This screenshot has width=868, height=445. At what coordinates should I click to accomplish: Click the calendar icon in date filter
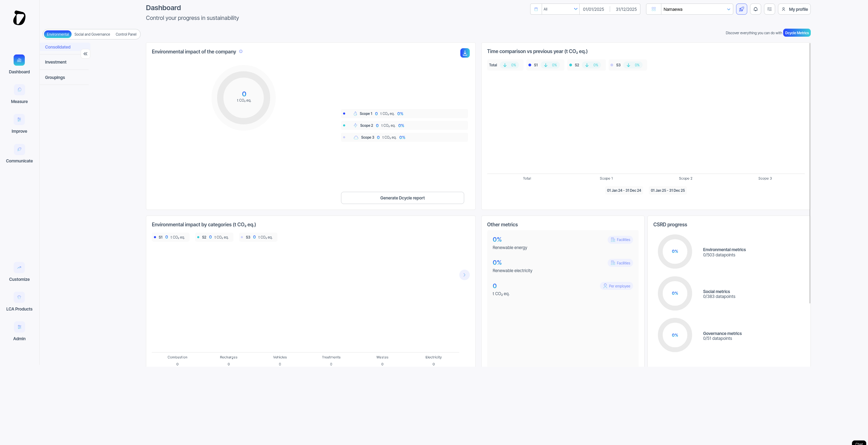pyautogui.click(x=536, y=9)
